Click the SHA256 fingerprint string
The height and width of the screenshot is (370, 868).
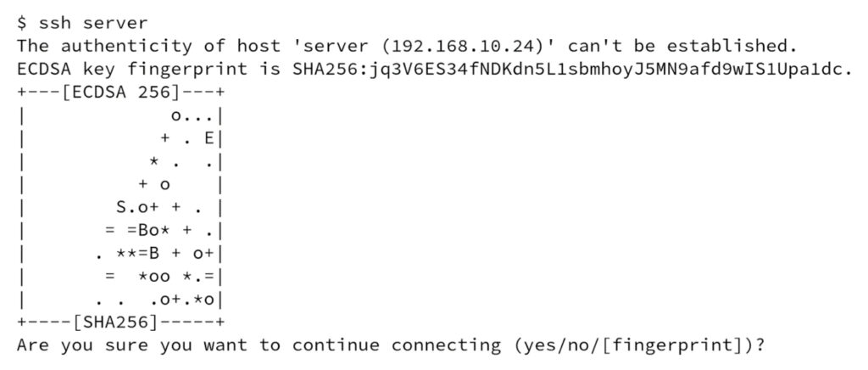click(x=565, y=70)
